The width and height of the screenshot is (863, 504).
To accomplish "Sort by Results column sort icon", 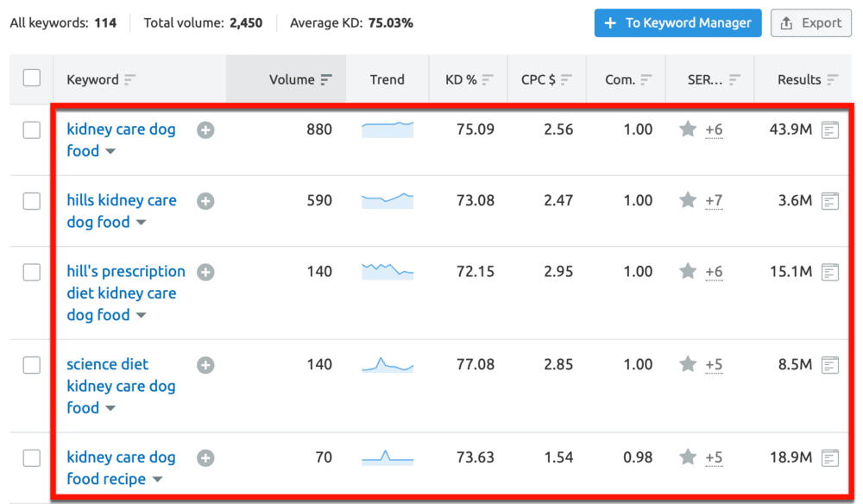I will pos(833,79).
